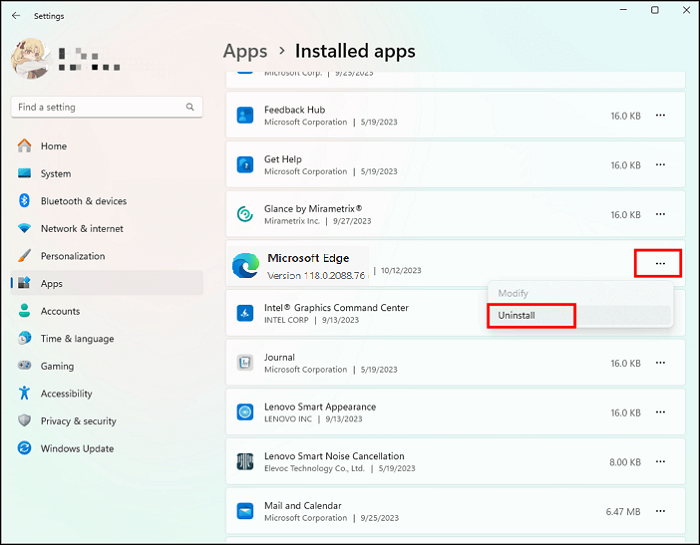The image size is (700, 545).
Task: Click the Microsoft Edge logo icon
Action: point(245,265)
